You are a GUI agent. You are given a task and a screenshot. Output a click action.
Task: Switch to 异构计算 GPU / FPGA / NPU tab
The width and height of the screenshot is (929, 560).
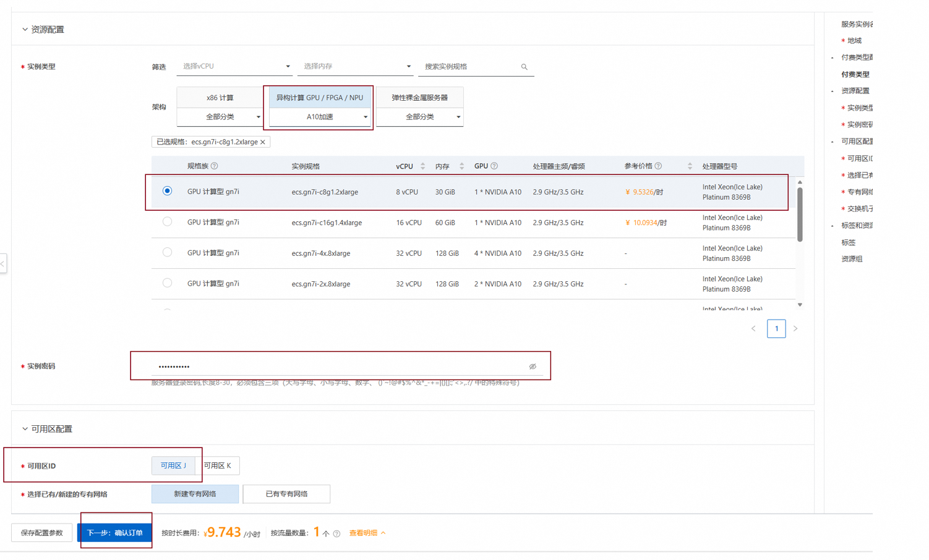[320, 98]
